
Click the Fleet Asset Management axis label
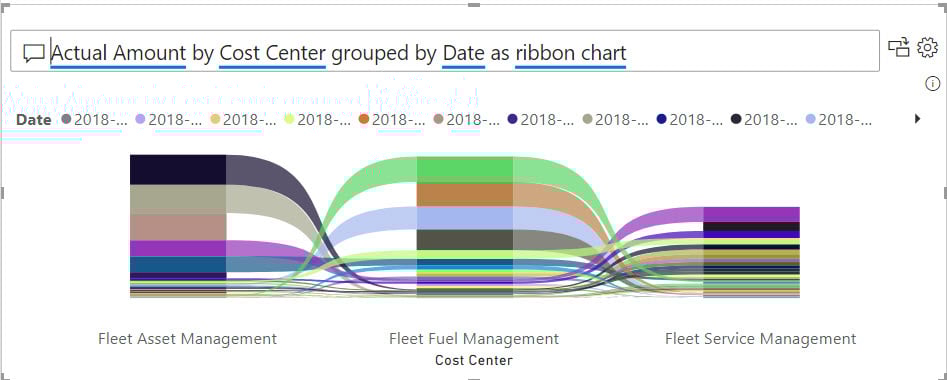[187, 338]
